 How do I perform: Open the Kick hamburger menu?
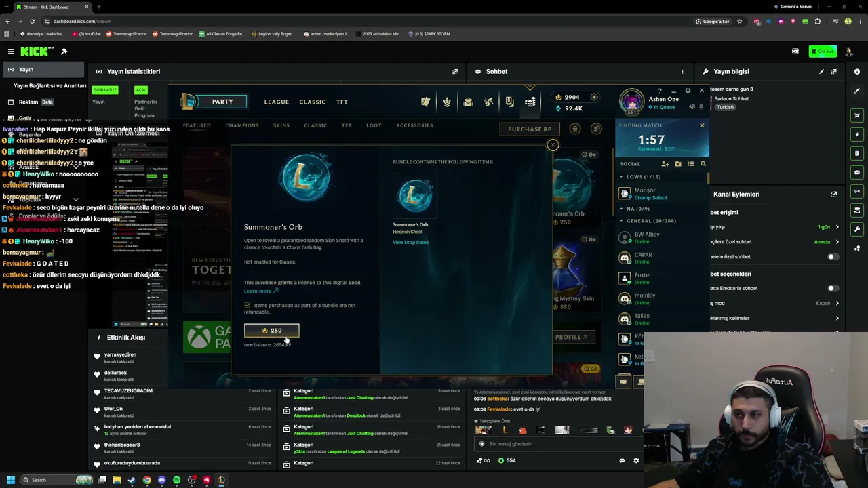[x=10, y=52]
